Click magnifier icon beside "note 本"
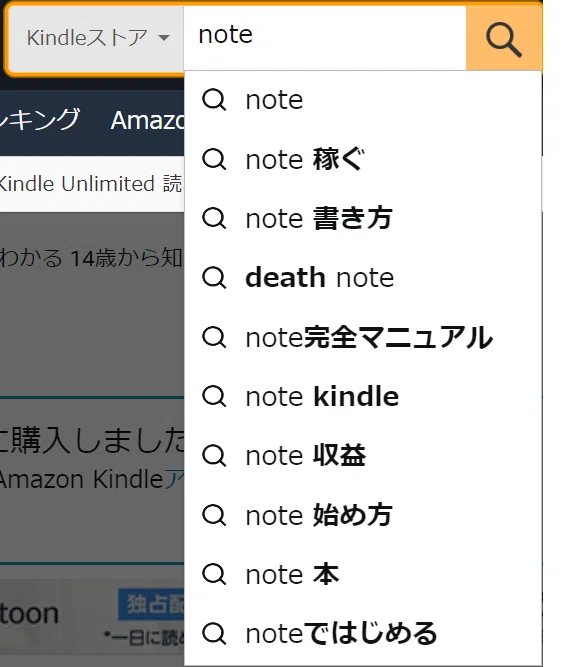The width and height of the screenshot is (563, 667). [214, 575]
